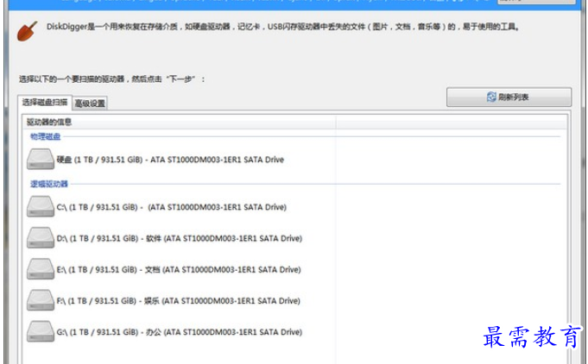Click the D:\ 软件 drive row text
This screenshot has width=588, height=364.
pyautogui.click(x=180, y=239)
